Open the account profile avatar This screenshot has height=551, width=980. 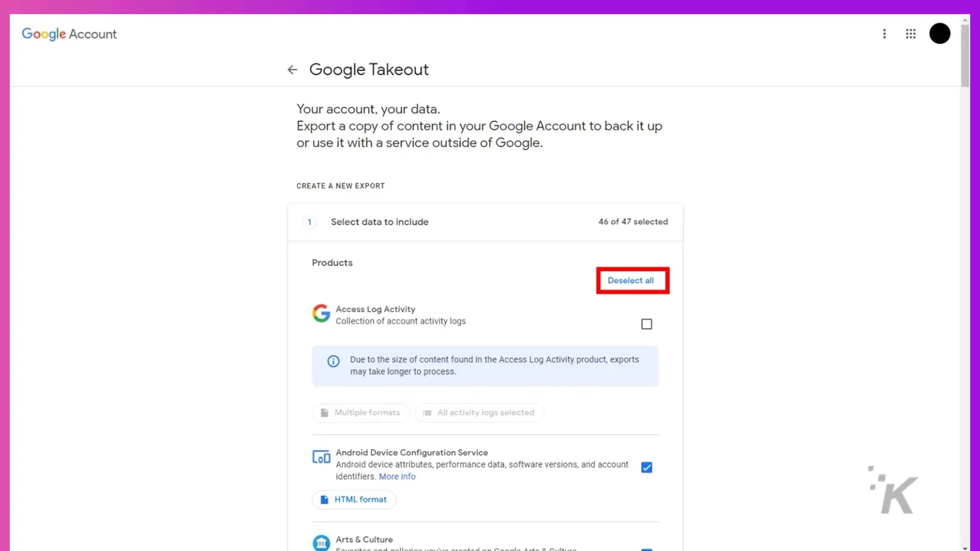(940, 34)
